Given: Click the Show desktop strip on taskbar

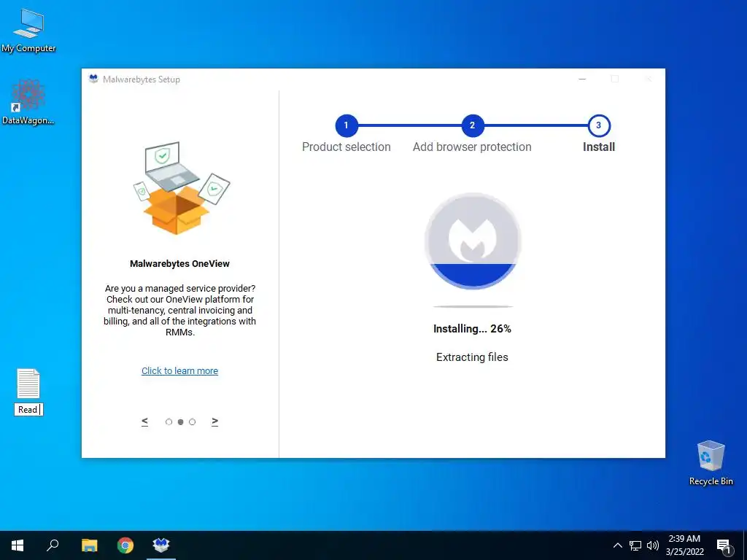Looking at the screenshot, I should tap(745, 545).
